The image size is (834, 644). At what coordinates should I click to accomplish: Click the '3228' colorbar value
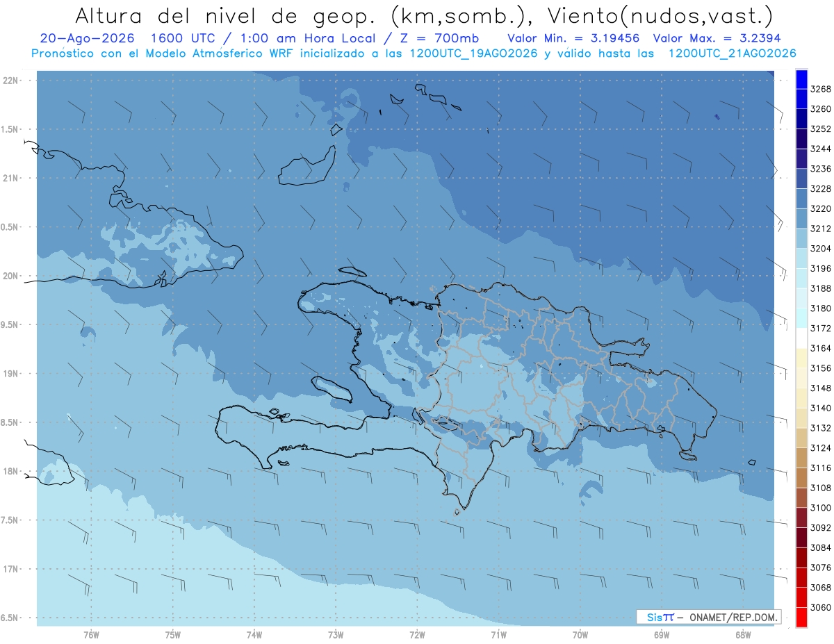click(x=821, y=188)
